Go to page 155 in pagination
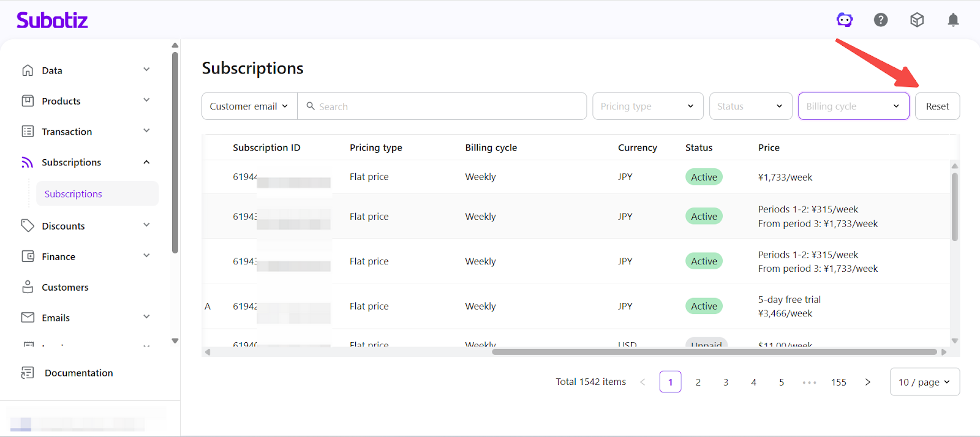980x437 pixels. 839,382
